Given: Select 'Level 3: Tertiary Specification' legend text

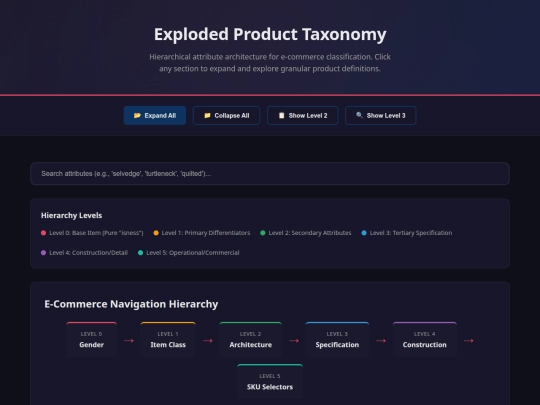Looking at the screenshot, I should pos(411,233).
